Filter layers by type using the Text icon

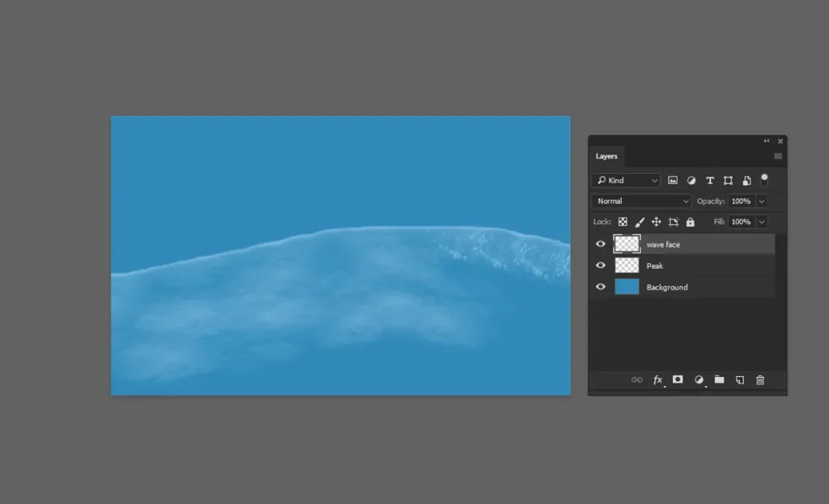(710, 180)
